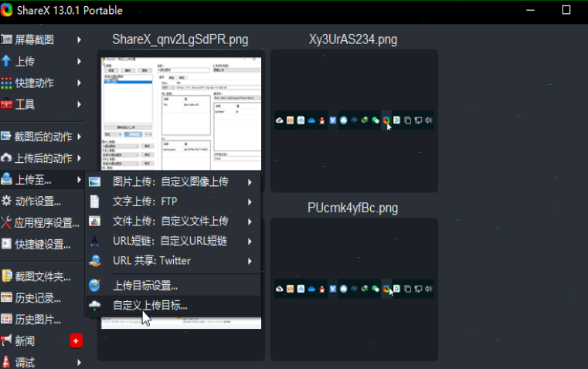Click the red 工具 toolbox icon
This screenshot has width=588, height=369.
point(6,103)
